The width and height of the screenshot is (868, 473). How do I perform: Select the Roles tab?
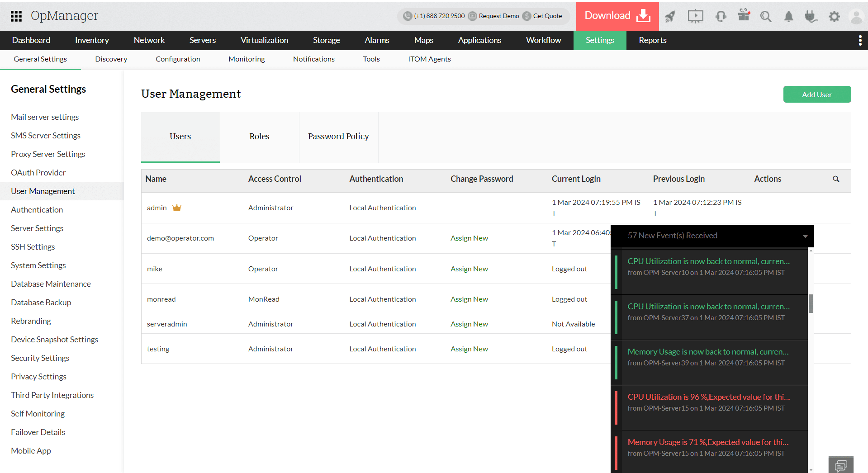click(x=260, y=137)
